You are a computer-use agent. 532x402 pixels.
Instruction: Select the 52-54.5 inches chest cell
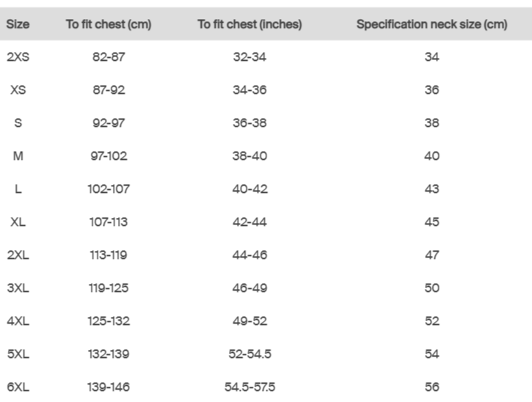tap(249, 354)
